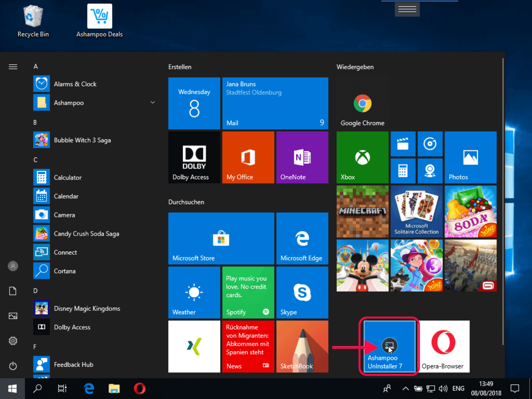Image resolution: width=532 pixels, height=399 pixels.
Task: Select the Recycle Bin desktop icon
Action: point(33,21)
